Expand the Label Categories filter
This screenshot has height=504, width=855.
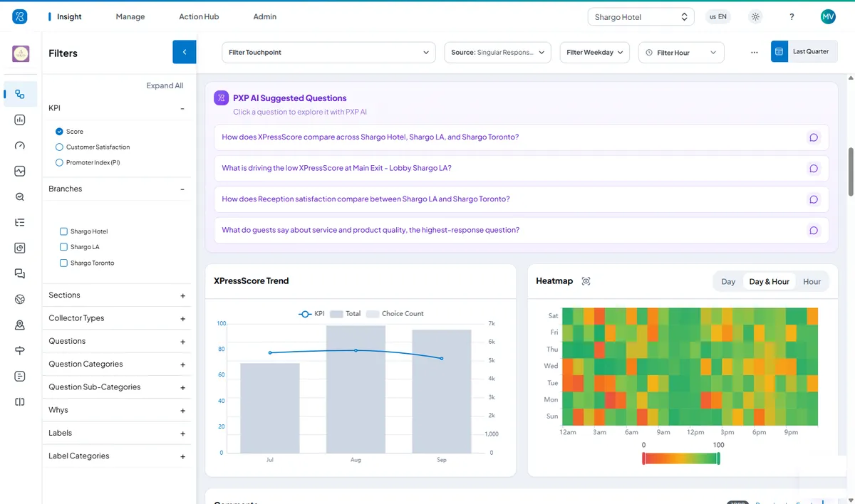coord(183,456)
